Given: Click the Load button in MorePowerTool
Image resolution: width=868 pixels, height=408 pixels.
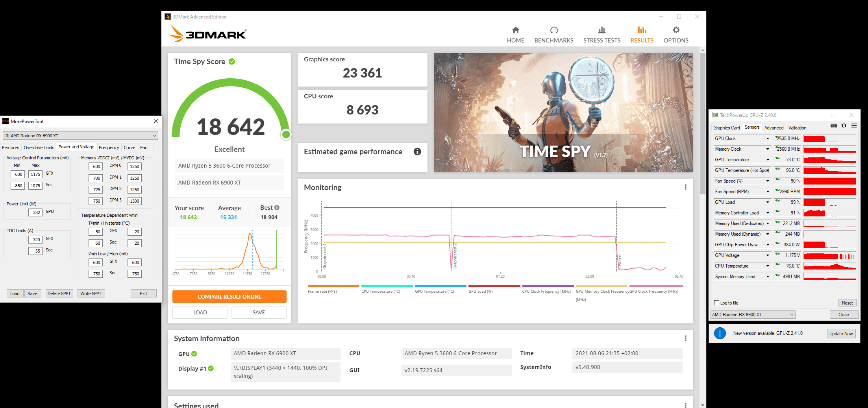Looking at the screenshot, I should [x=15, y=294].
